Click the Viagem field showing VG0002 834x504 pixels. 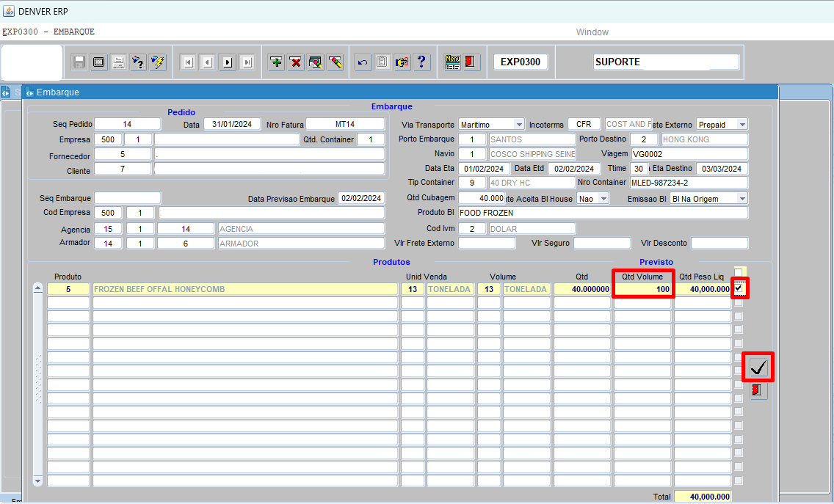tap(689, 153)
